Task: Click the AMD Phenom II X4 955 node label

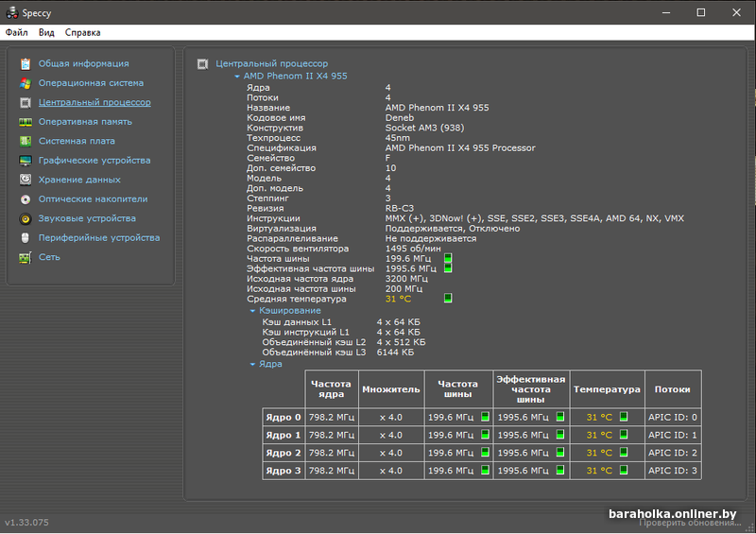Action: 295,77
